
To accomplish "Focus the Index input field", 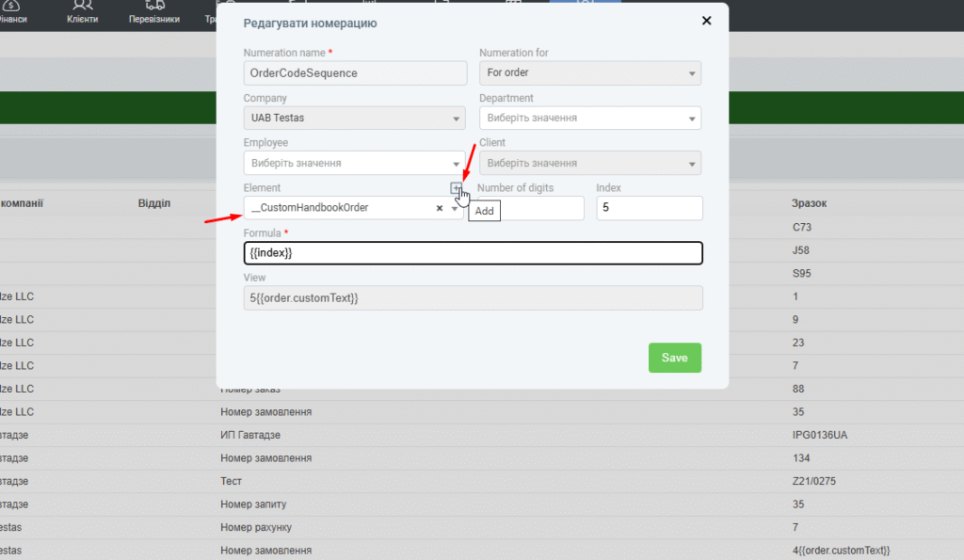I will click(649, 208).
